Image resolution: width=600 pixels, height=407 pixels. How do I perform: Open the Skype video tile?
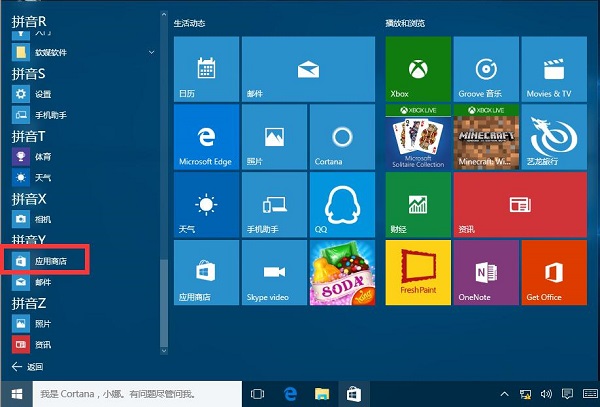274,273
